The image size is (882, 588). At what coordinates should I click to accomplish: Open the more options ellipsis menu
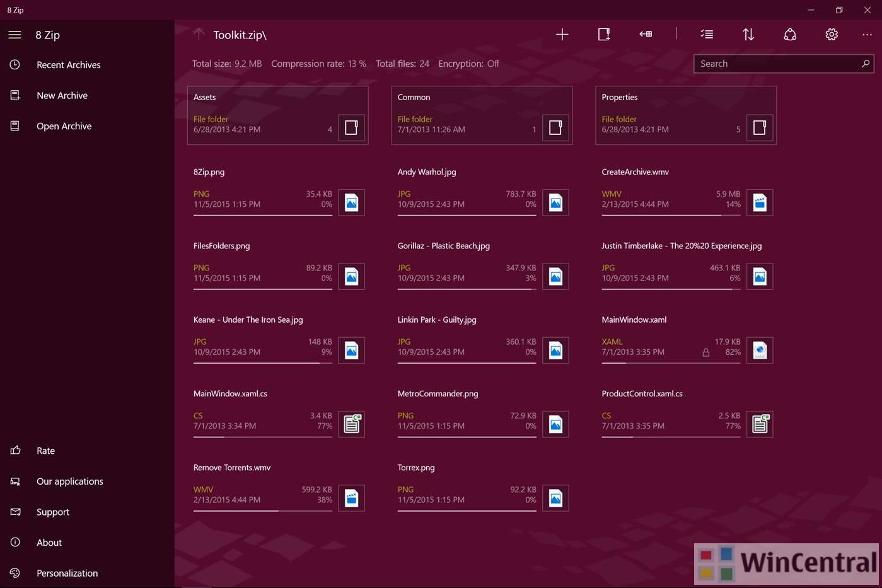(867, 35)
